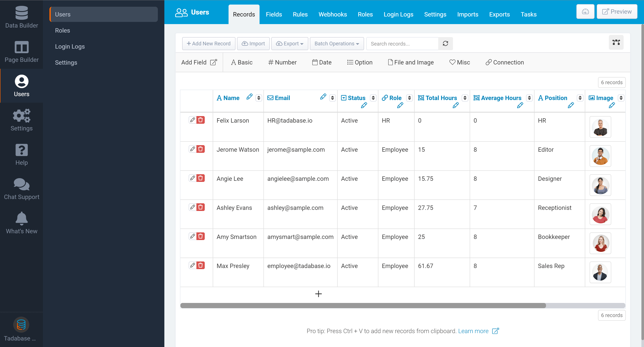The width and height of the screenshot is (644, 347).
Task: Click the horizontal table scrollbar
Action: pos(363,306)
